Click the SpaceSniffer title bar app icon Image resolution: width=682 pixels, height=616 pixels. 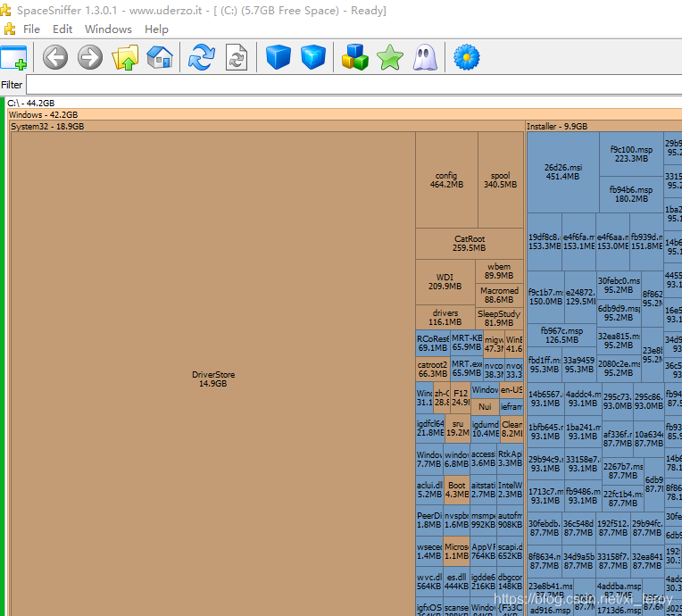tap(5, 10)
